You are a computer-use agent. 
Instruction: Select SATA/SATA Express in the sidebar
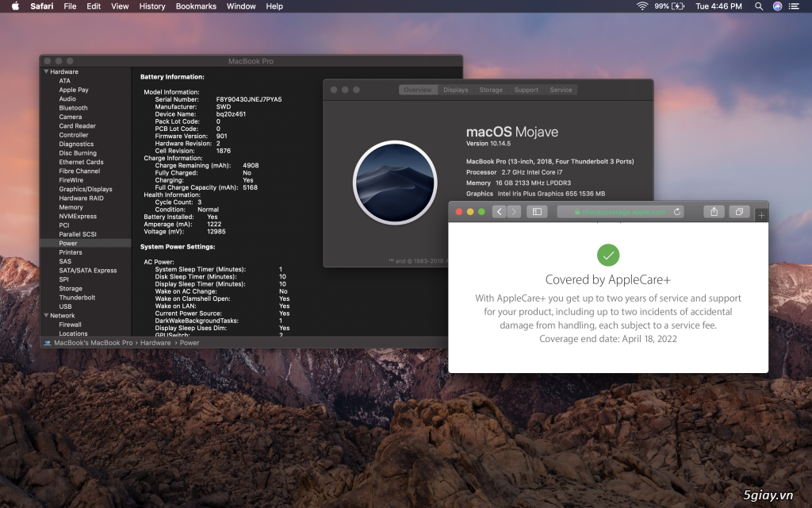point(88,271)
